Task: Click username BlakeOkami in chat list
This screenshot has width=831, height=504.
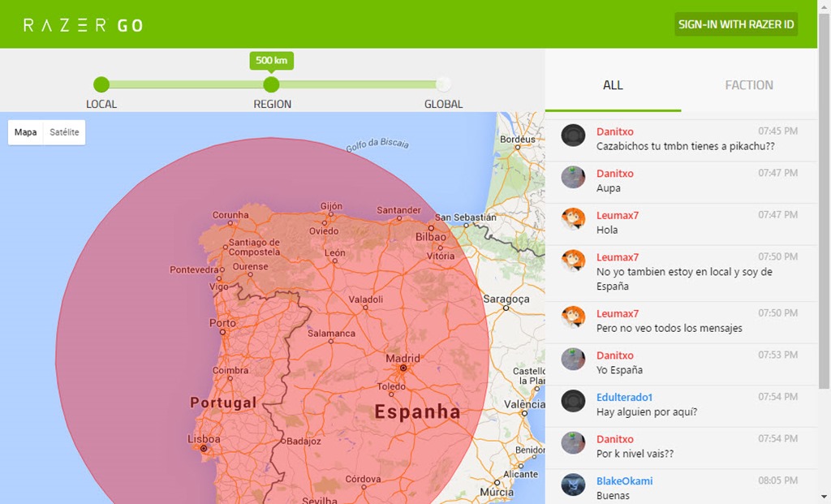Action: click(624, 480)
